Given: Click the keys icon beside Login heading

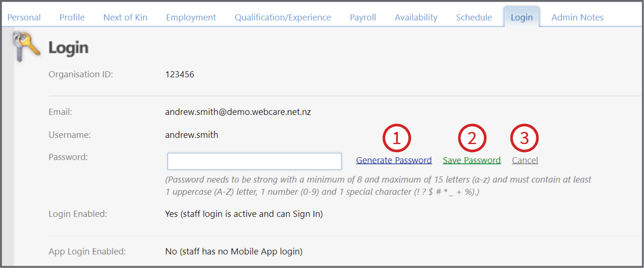Looking at the screenshot, I should coord(27,47).
